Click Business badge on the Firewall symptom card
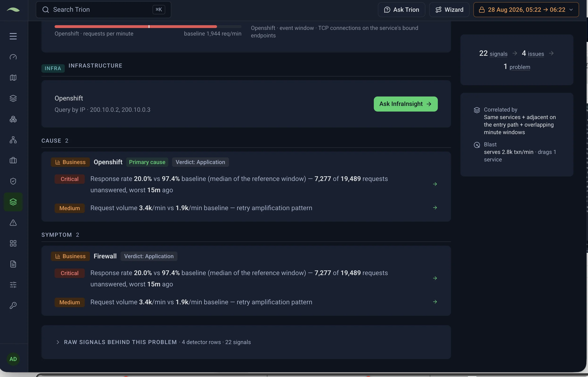The image size is (588, 377). (70, 256)
